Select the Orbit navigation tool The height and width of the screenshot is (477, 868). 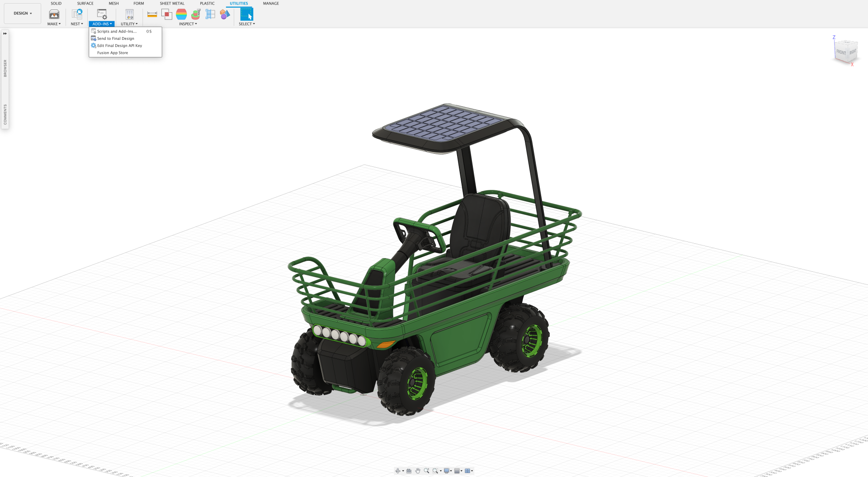click(x=398, y=471)
